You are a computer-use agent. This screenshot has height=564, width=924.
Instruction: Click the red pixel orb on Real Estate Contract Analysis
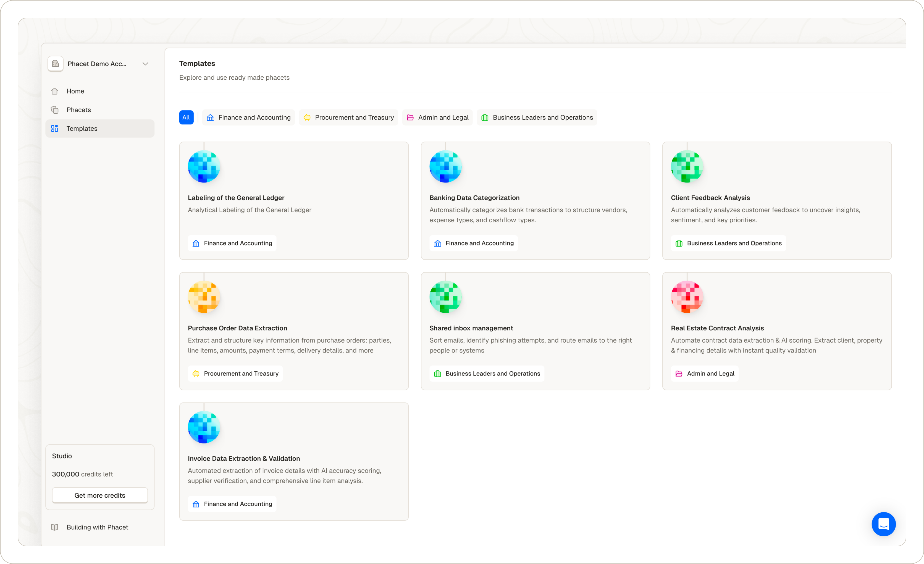pos(687,297)
